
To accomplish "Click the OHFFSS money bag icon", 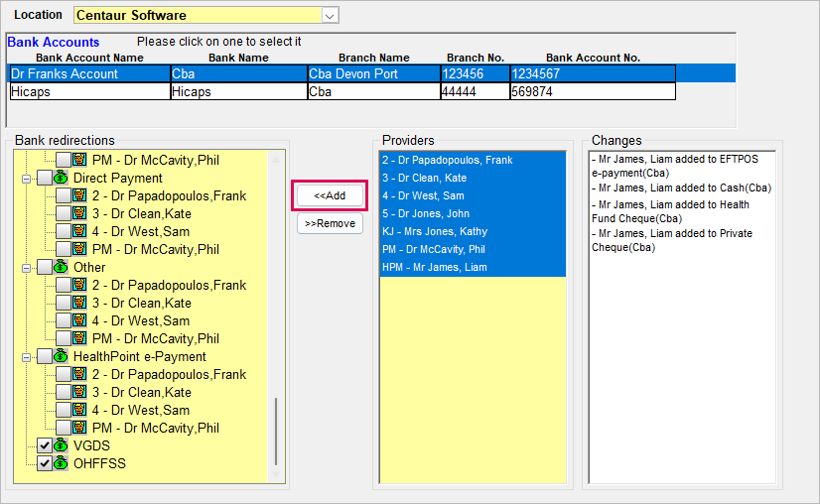I will [x=61, y=462].
